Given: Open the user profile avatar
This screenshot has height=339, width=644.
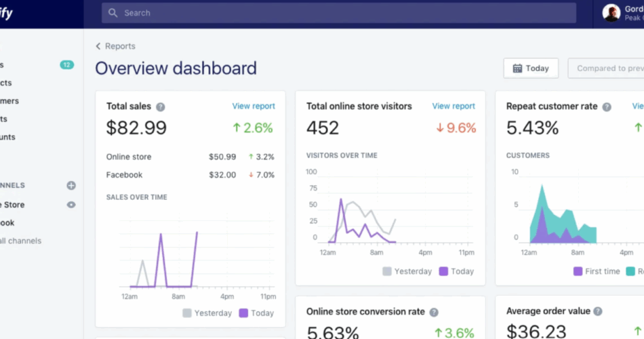Looking at the screenshot, I should pos(611,13).
